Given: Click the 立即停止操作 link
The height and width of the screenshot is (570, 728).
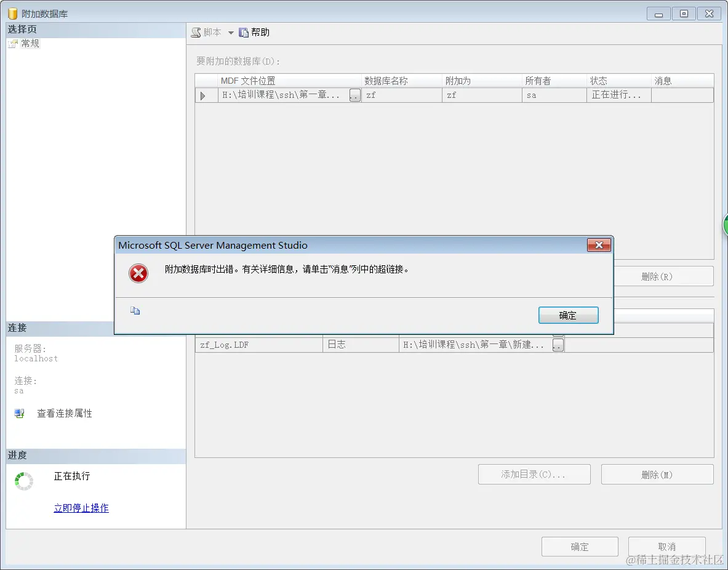Looking at the screenshot, I should coord(81,508).
